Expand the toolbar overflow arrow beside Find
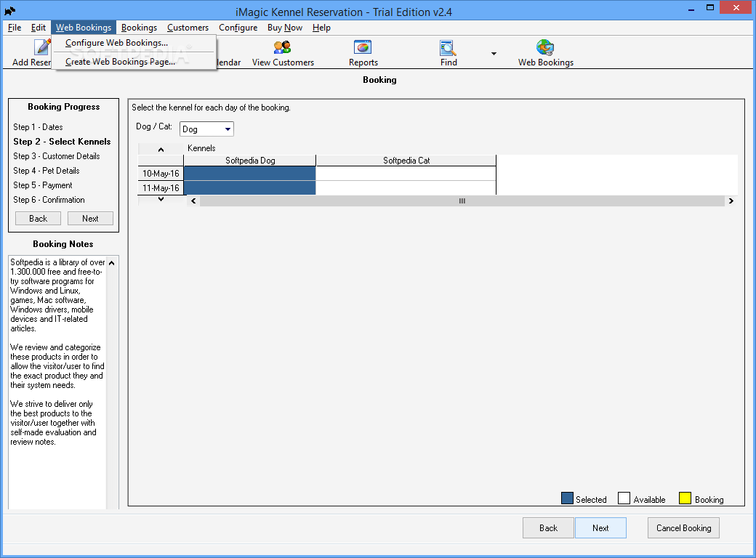 (x=494, y=54)
